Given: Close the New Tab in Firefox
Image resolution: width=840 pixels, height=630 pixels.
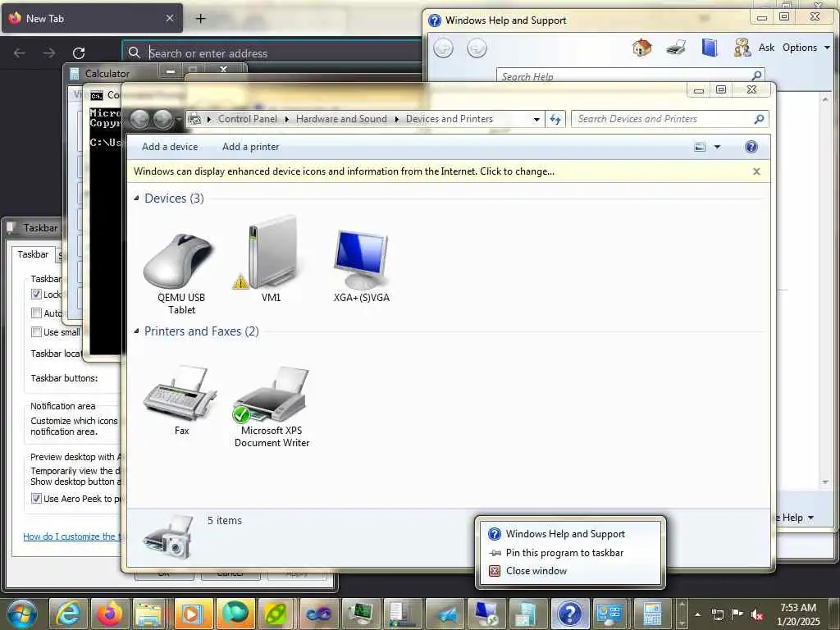Looking at the screenshot, I should 170,18.
